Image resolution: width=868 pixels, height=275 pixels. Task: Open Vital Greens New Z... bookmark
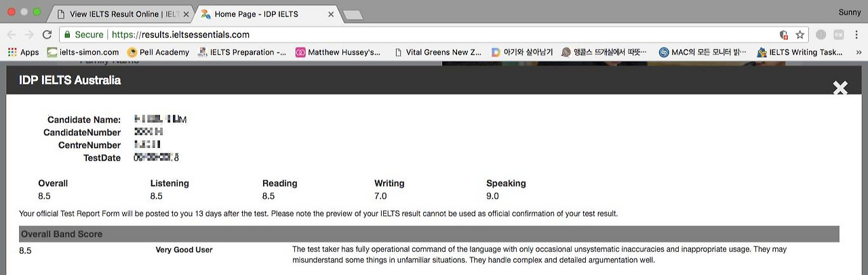[x=437, y=52]
